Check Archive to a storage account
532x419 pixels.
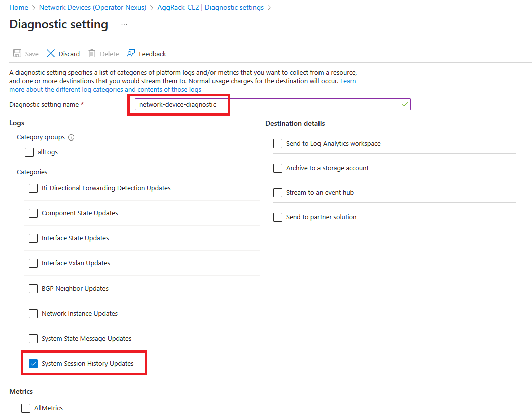point(278,168)
